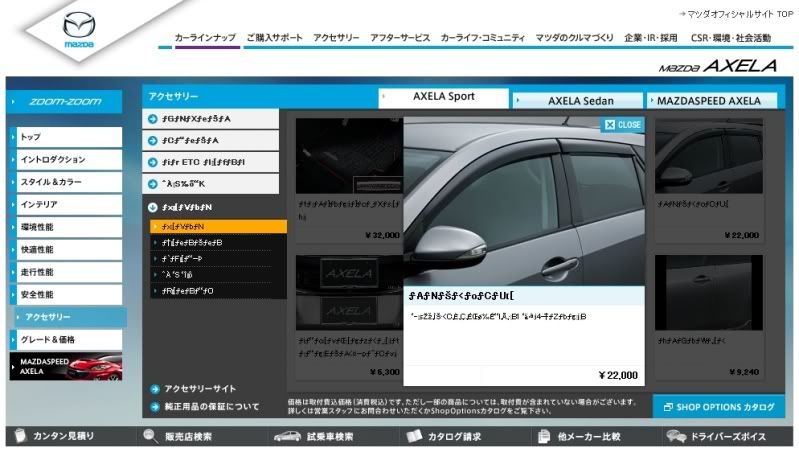Select アクセサリー in the left sidebar
This screenshot has height=452, width=799.
click(x=70, y=317)
